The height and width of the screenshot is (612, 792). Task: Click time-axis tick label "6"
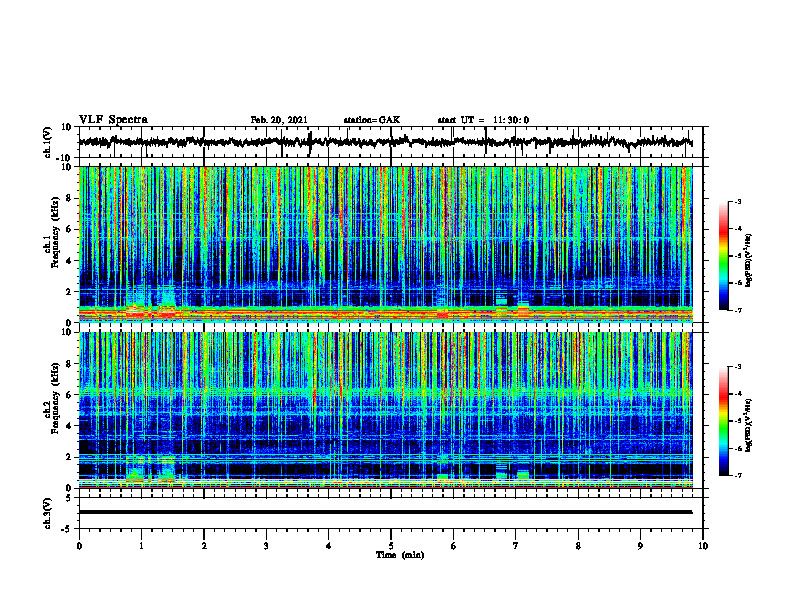(x=454, y=546)
